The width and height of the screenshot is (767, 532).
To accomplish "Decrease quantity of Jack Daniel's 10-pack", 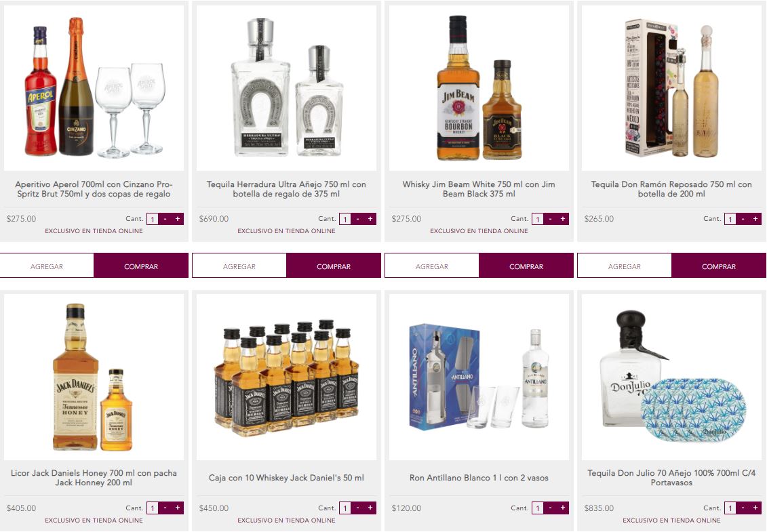I will click(x=357, y=508).
